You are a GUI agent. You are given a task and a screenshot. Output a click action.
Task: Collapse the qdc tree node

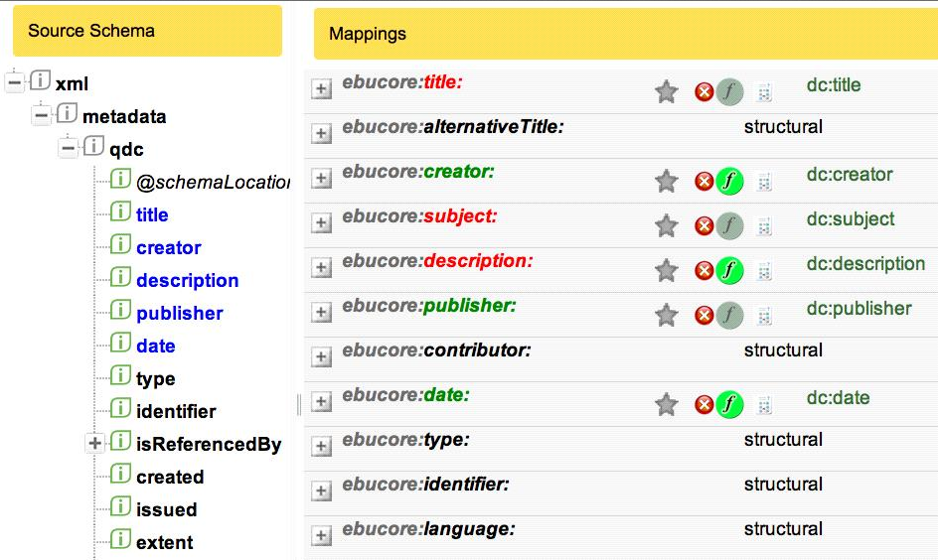click(68, 148)
